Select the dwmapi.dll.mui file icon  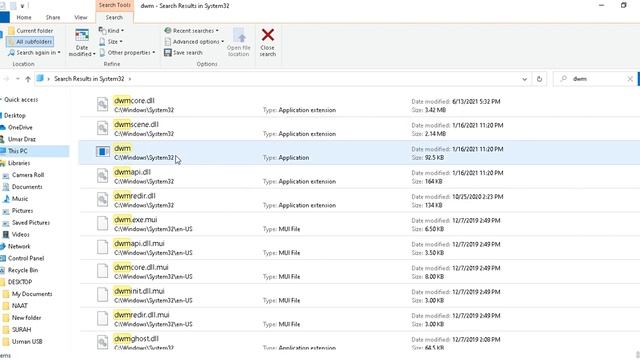[103, 247]
